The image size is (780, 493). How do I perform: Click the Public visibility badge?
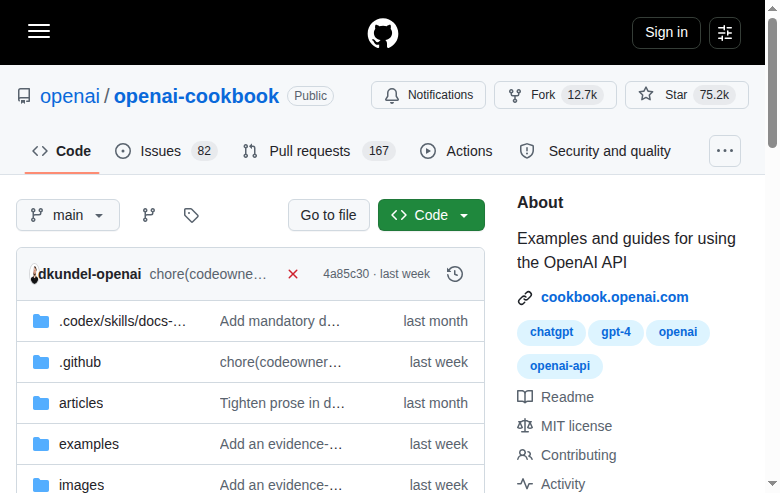pyautogui.click(x=310, y=96)
